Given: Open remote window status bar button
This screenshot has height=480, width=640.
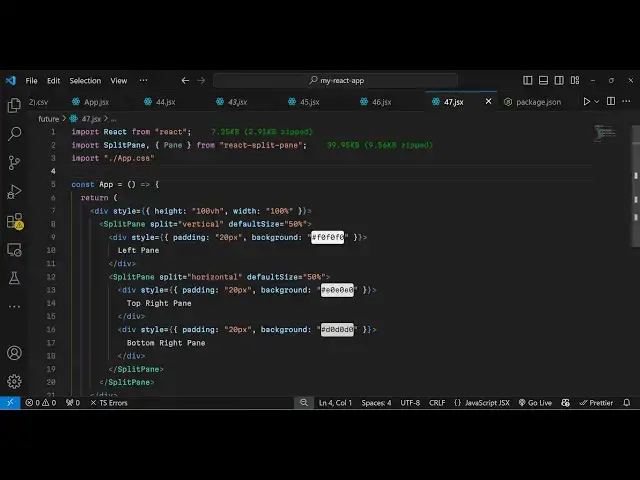Looking at the screenshot, I should 10,403.
